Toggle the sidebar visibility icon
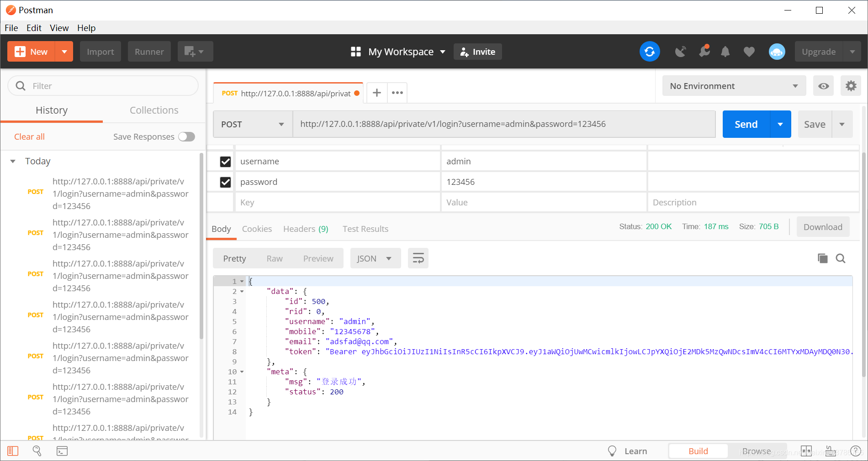Viewport: 868px width, 461px height. [13, 451]
